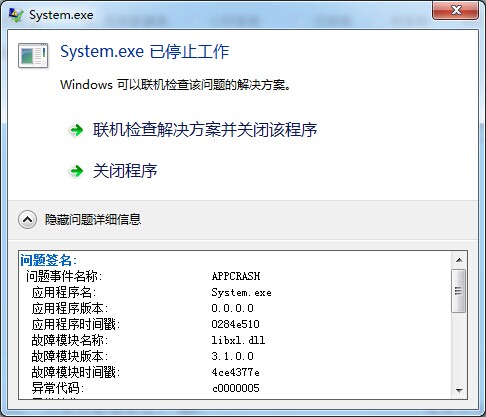Choose the 关闭程序 option text

[125, 171]
